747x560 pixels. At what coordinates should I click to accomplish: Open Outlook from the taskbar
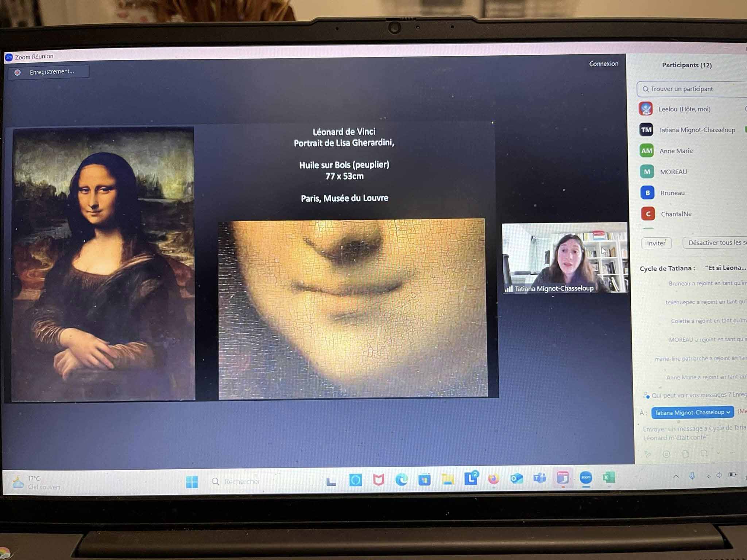[x=516, y=478]
